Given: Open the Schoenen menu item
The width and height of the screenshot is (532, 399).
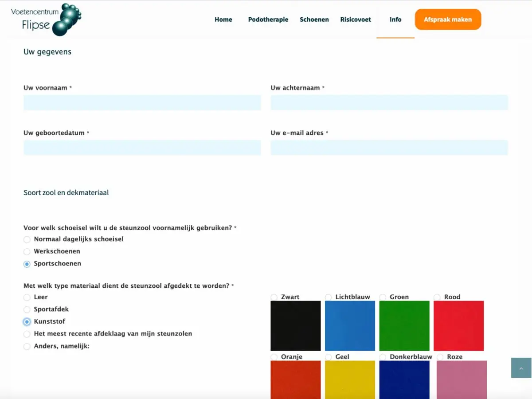Looking at the screenshot, I should pyautogui.click(x=314, y=20).
